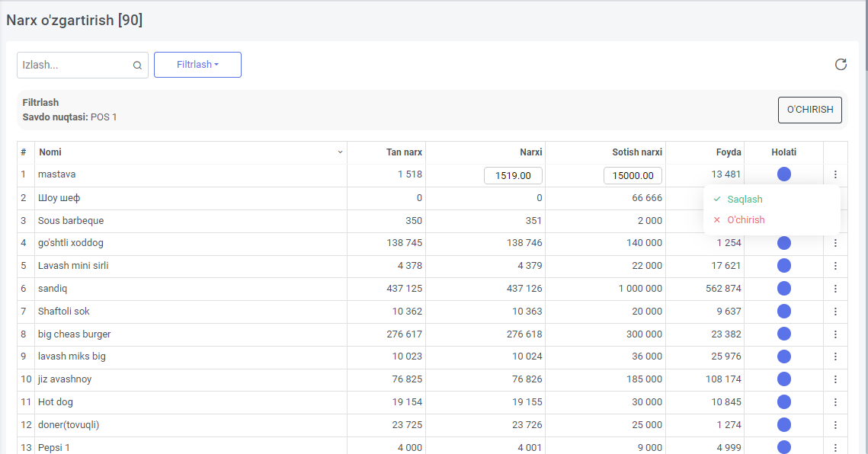Open the three-dot menu for Lavash mini sirli
The image size is (868, 454).
point(835,266)
